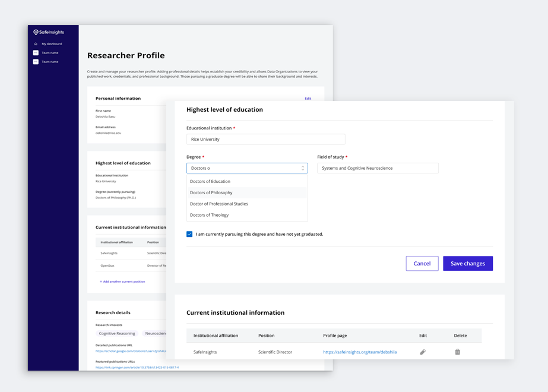The image size is (548, 392).
Task: Click the pencil edit icon for SafeInsights row
Action: pos(423,352)
